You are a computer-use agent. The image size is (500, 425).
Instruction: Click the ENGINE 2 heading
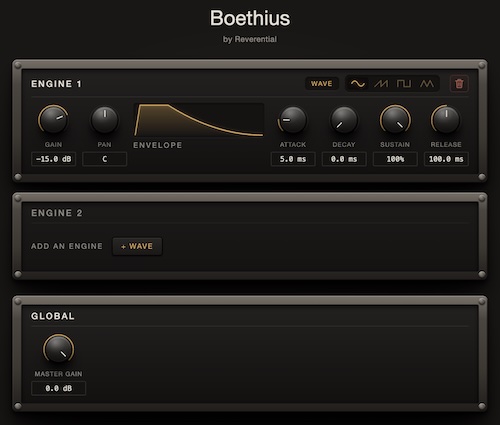(56, 213)
